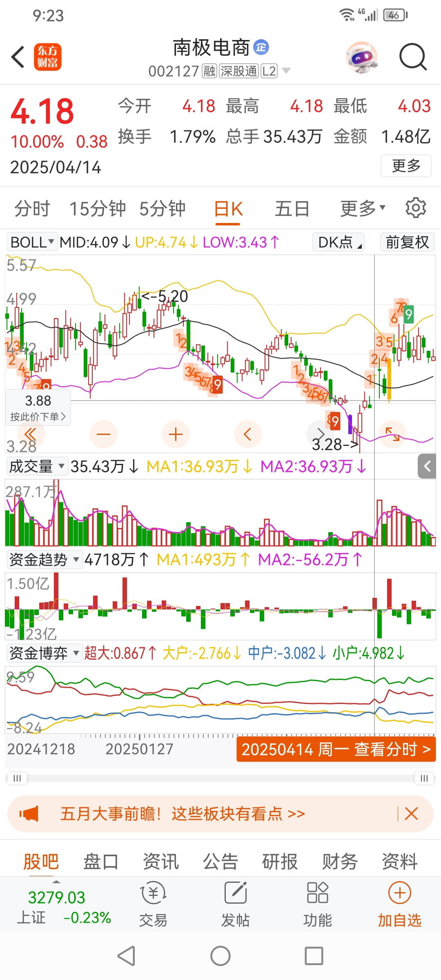This screenshot has height=980, width=441.
Task: Open the 成交量 indicator dropdown
Action: [x=37, y=466]
